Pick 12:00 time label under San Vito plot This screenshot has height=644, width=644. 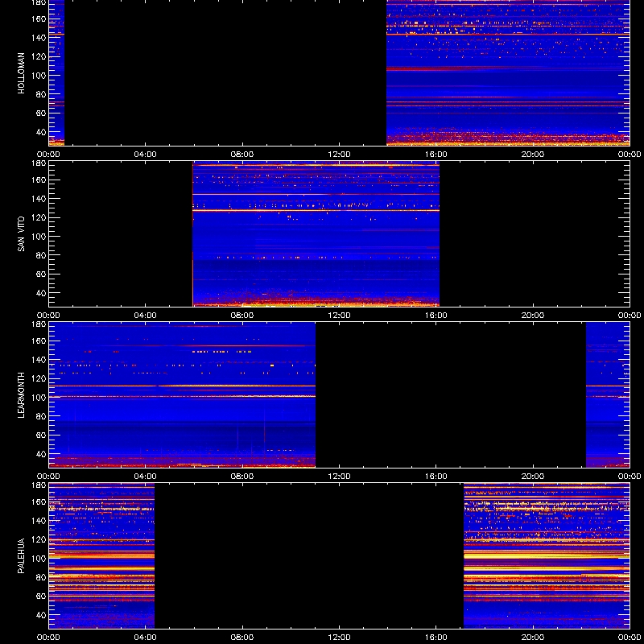coord(339,316)
